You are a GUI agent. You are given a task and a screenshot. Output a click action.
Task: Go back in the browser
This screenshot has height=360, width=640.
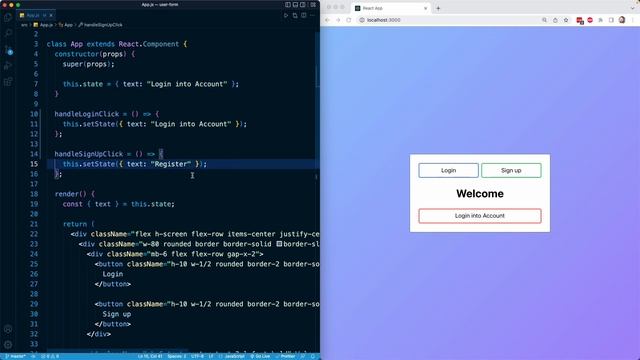[x=327, y=20]
